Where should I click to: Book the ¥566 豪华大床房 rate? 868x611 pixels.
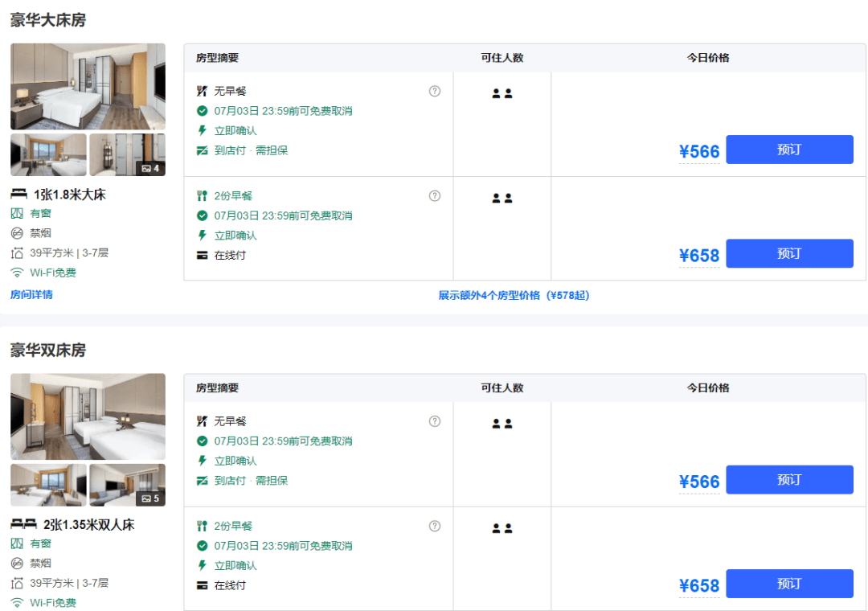coord(789,150)
